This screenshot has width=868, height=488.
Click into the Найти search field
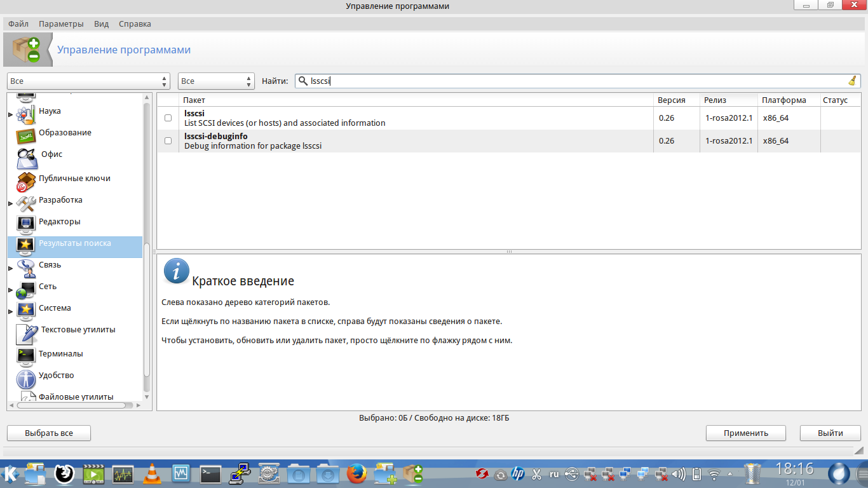[577, 81]
